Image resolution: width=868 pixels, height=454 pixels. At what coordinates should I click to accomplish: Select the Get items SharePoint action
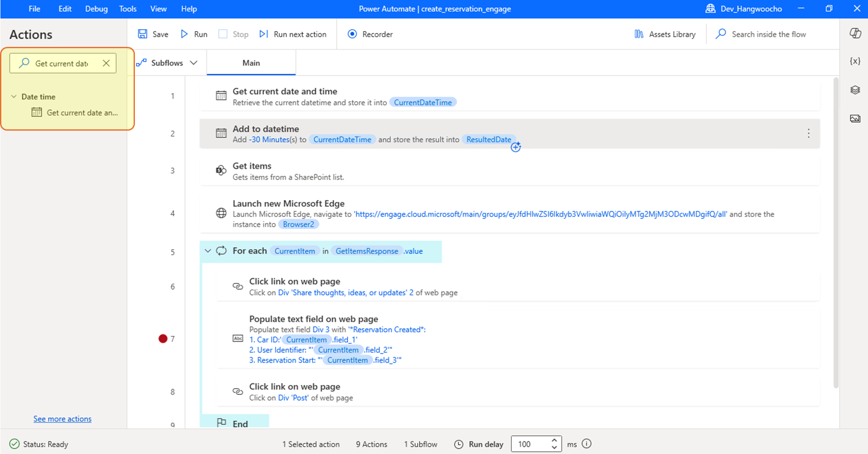[x=510, y=171]
